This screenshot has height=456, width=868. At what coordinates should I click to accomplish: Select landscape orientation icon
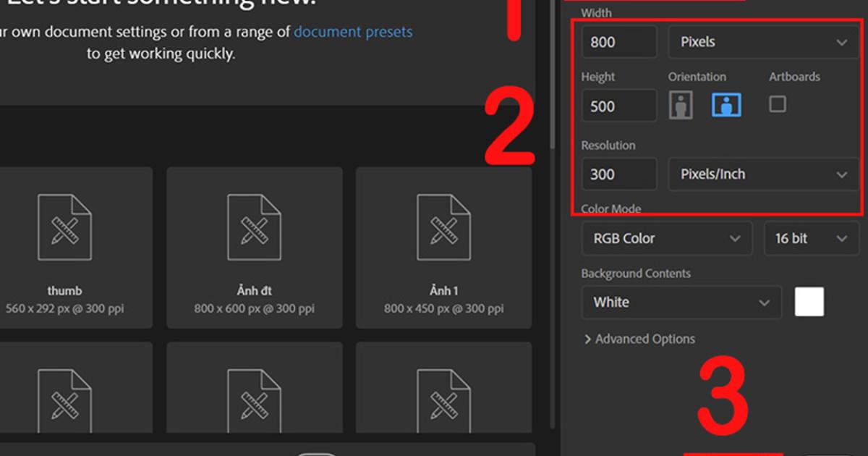[x=726, y=105]
